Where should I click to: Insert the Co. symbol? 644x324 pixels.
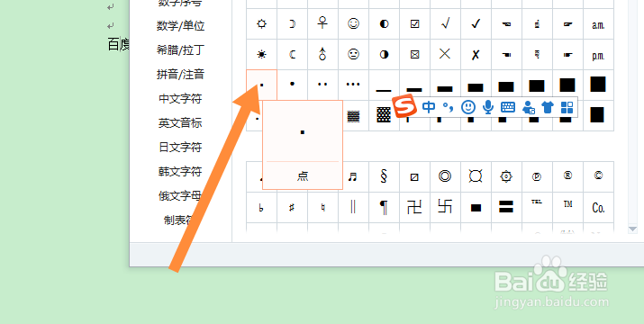click(x=598, y=207)
